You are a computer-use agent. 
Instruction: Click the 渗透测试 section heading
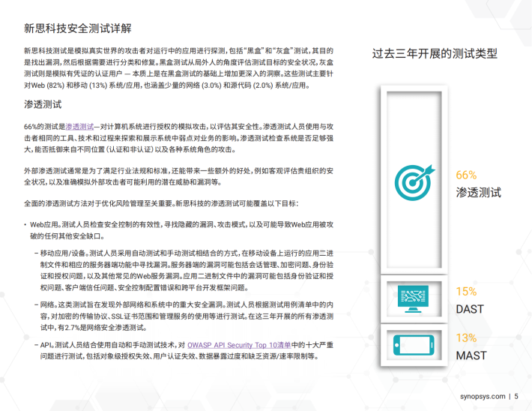(43, 104)
